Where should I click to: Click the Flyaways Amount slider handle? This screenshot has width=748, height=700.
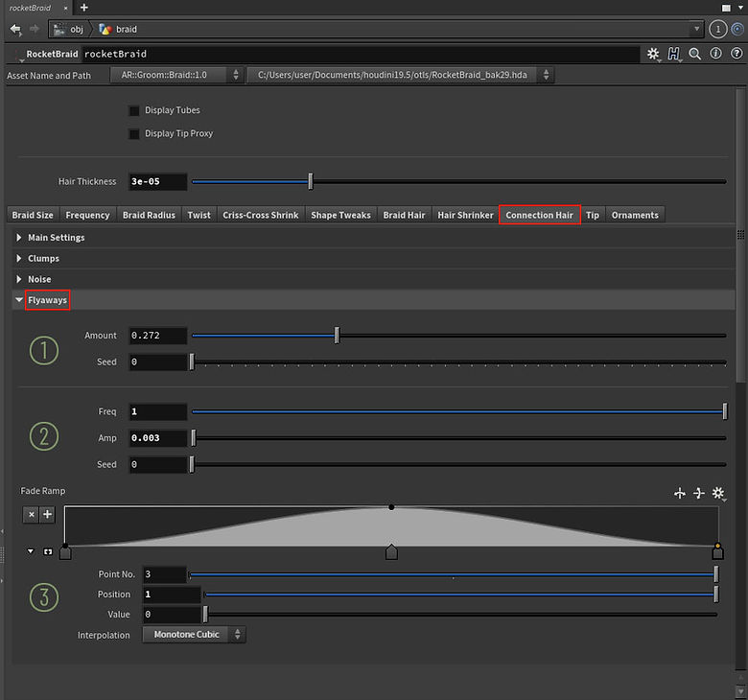pyautogui.click(x=337, y=336)
